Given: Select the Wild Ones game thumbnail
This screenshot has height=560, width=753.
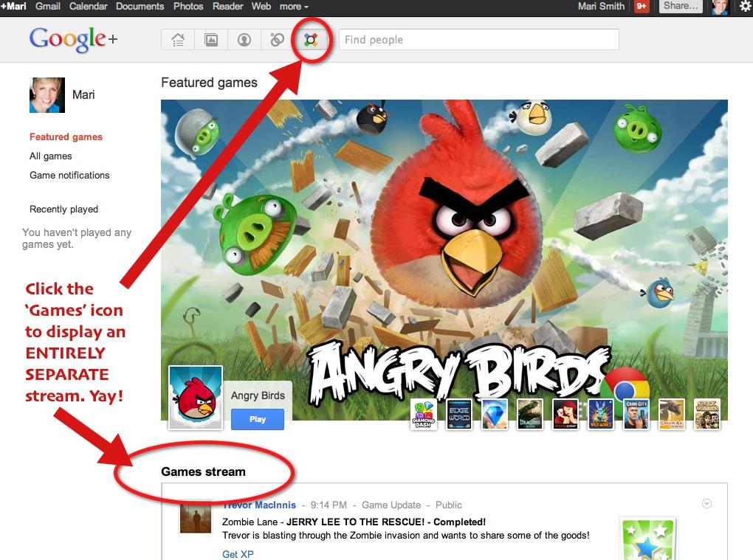Looking at the screenshot, I should (601, 414).
